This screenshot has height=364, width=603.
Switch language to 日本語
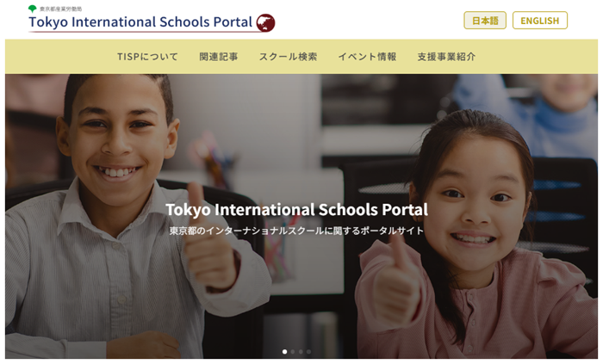484,21
